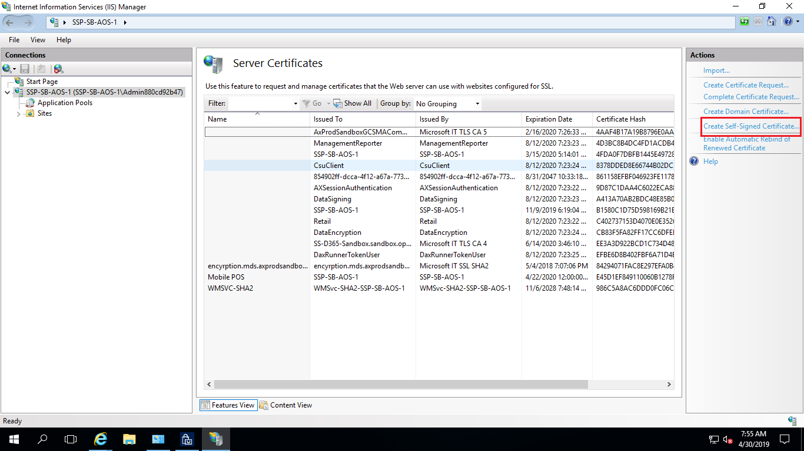Image resolution: width=804 pixels, height=451 pixels.
Task: Sort by the Certificate Hash column header
Action: tap(633, 119)
